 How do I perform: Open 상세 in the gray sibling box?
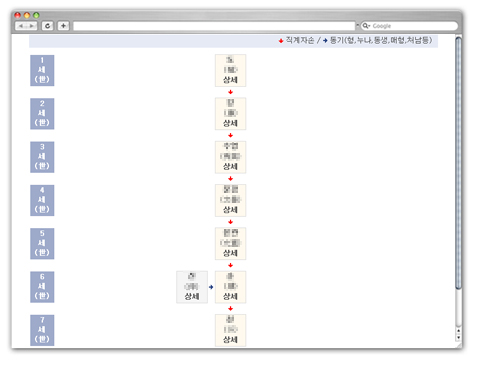point(192,297)
